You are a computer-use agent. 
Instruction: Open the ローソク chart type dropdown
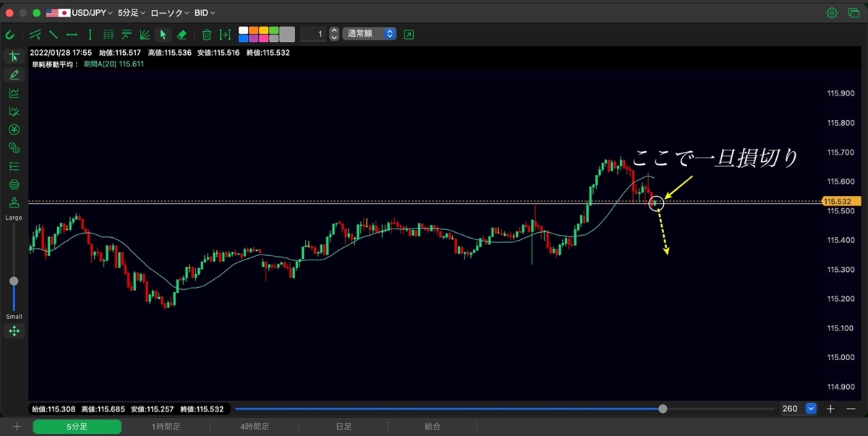[170, 13]
